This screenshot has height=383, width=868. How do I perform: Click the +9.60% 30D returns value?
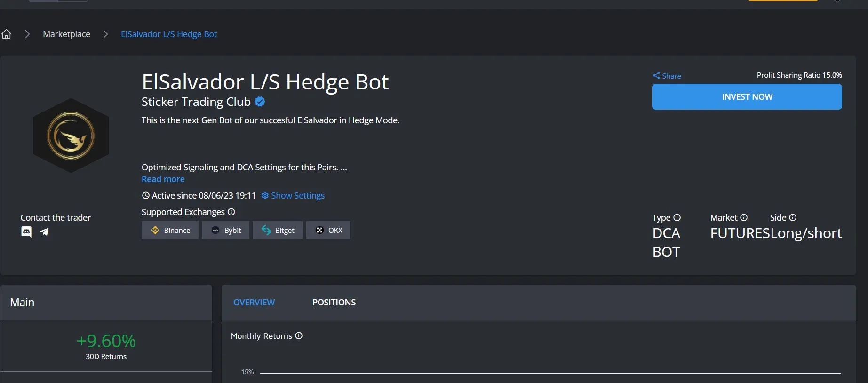(x=106, y=341)
